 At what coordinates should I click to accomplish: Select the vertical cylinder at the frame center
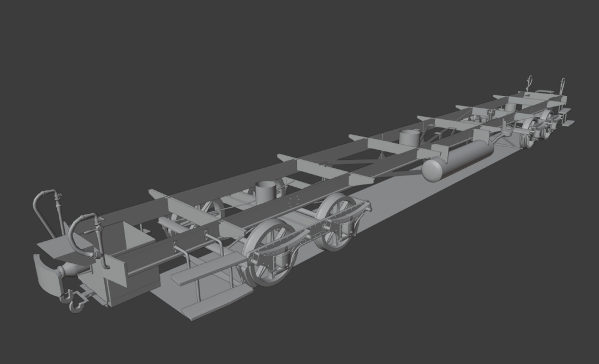pos(410,137)
